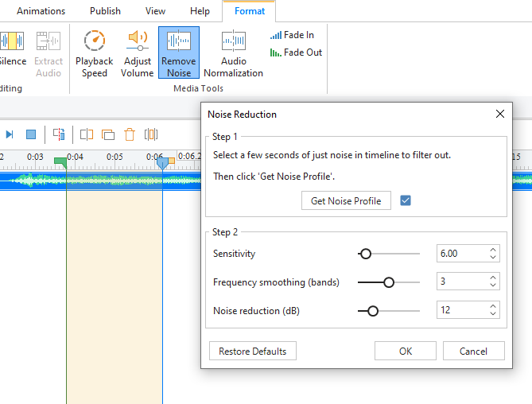Screen dimensions: 532x404
Task: Click the orange selection end marker
Action: click(x=172, y=161)
